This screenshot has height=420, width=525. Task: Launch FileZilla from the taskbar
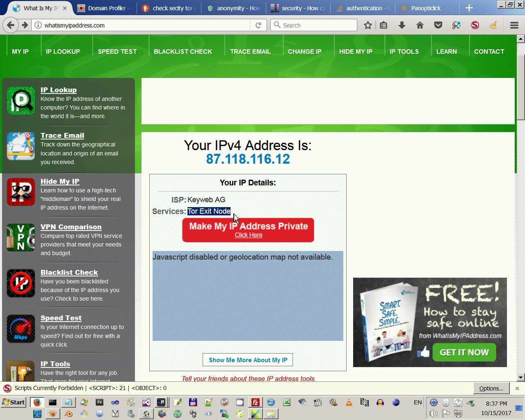point(255,402)
